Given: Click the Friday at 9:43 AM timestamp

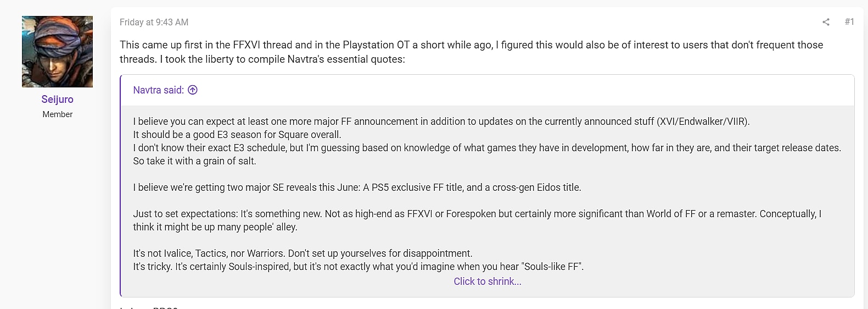Looking at the screenshot, I should (154, 23).
